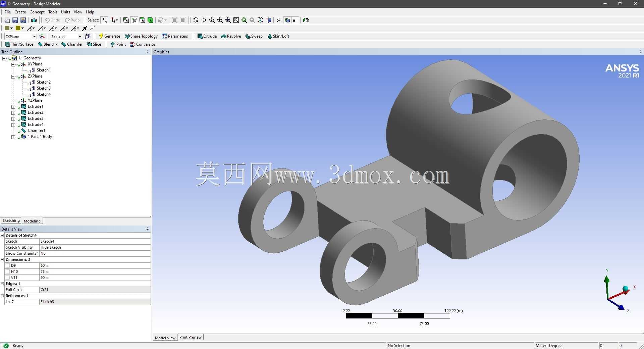Select YZPlane in the tree outline

35,100
